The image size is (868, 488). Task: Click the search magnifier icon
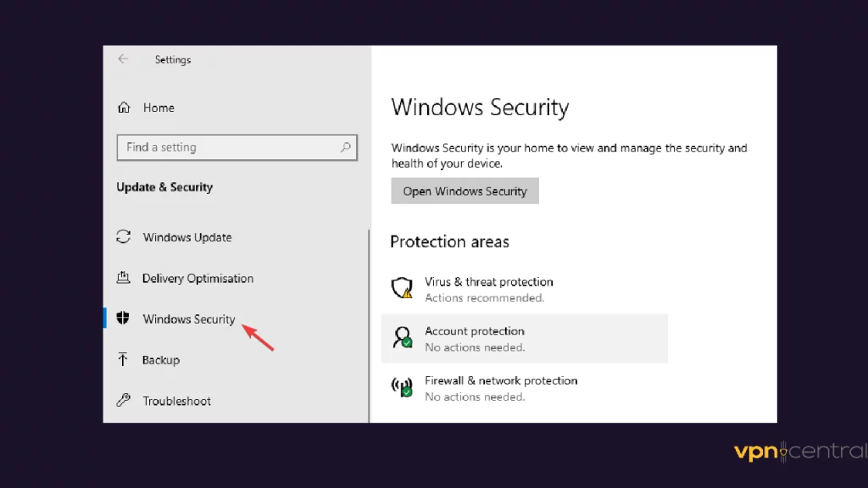[x=345, y=147]
